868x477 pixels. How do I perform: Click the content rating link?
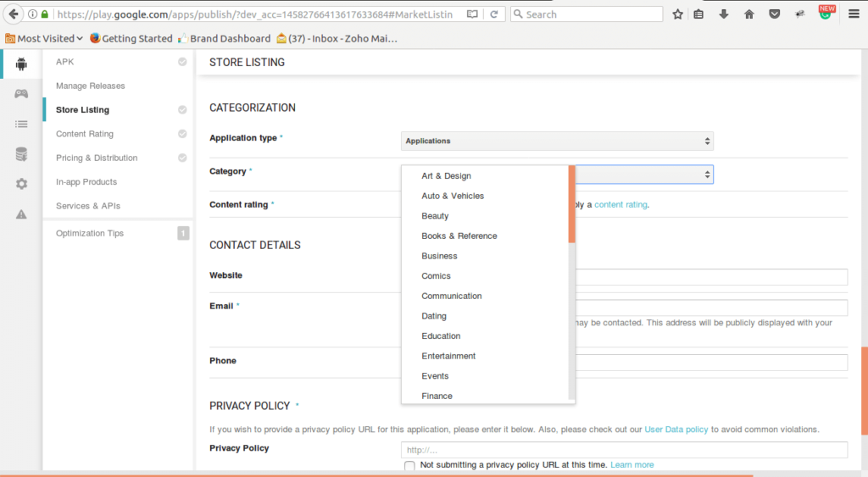(620, 205)
